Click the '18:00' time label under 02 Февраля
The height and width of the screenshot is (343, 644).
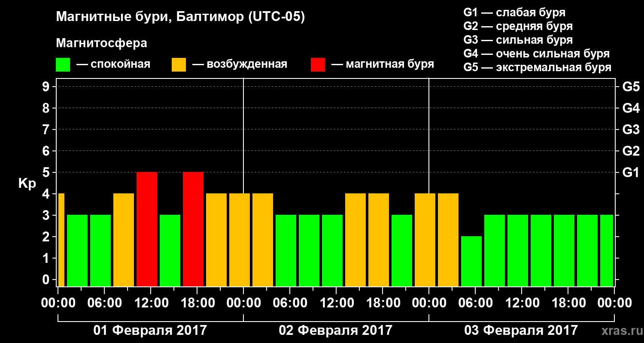click(383, 303)
